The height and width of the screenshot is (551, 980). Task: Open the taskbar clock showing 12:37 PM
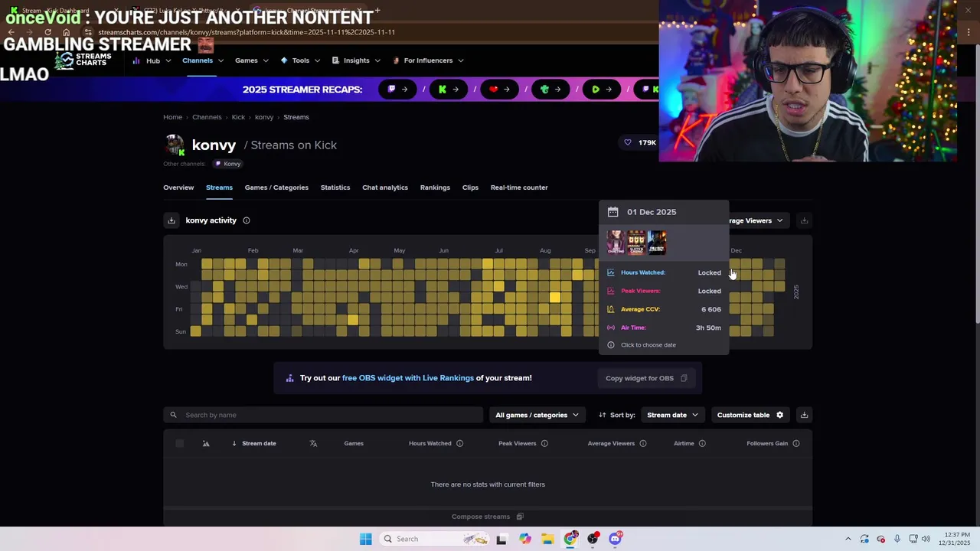(x=955, y=539)
